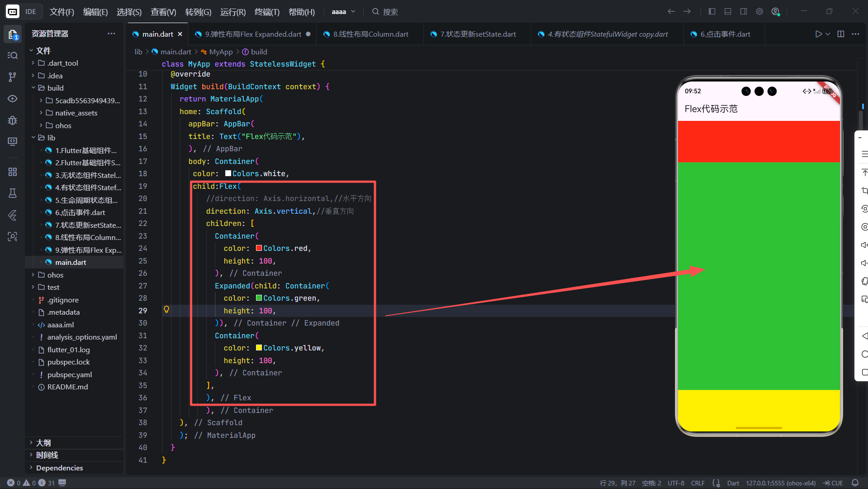This screenshot has height=489, width=868.
Task: Click the run triangle button in editor toolbar
Action: 818,34
